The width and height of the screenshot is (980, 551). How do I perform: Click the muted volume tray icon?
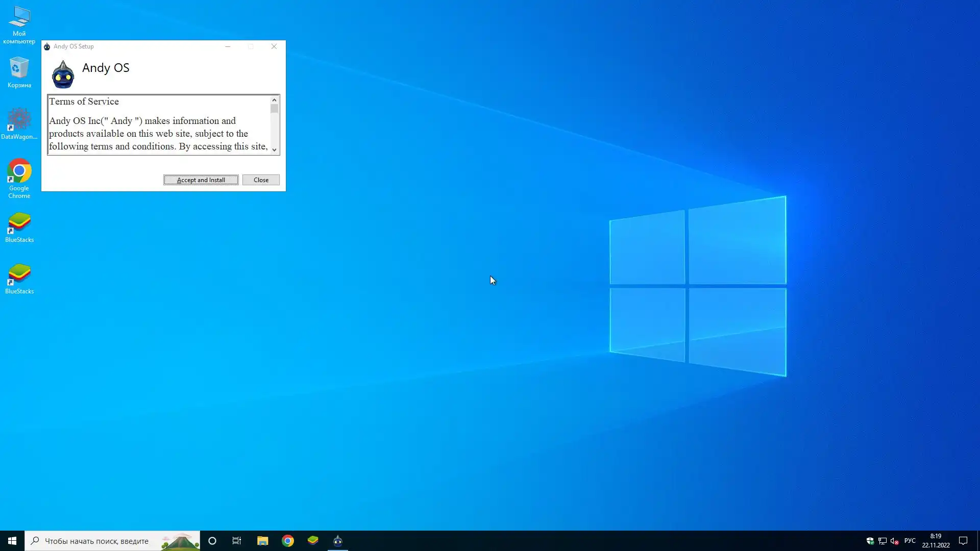point(894,541)
